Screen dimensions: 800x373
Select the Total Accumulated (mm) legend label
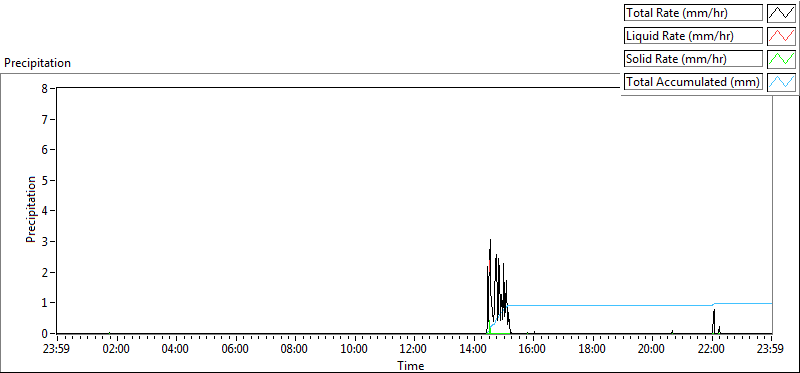point(693,82)
